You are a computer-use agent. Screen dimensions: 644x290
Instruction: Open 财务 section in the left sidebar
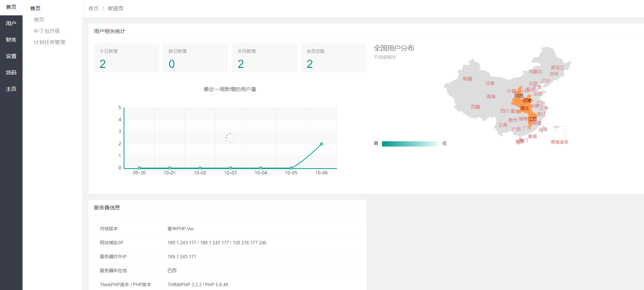[11, 40]
